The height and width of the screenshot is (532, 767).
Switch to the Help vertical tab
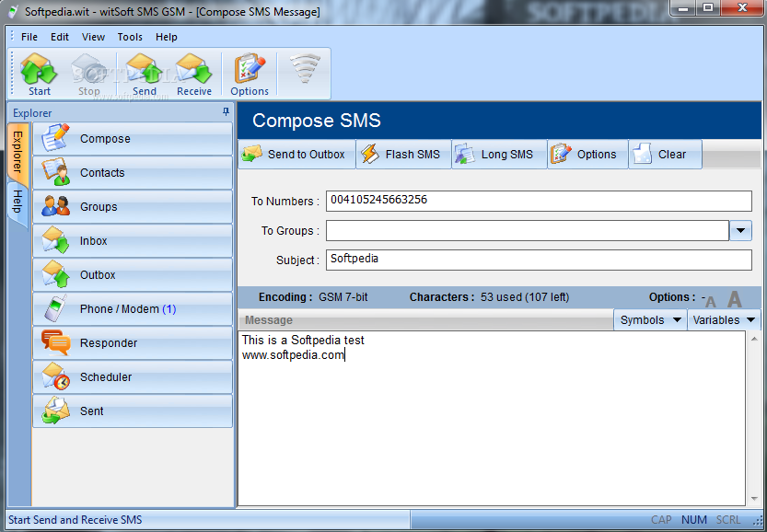point(17,202)
